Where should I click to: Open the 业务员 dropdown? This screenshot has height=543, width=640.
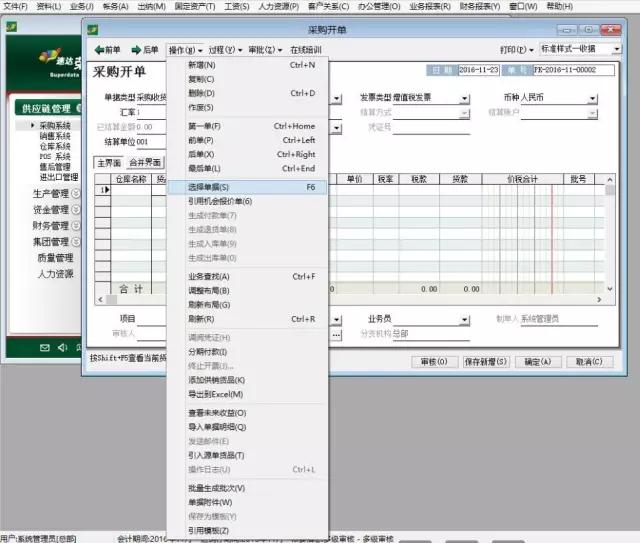coord(464,320)
